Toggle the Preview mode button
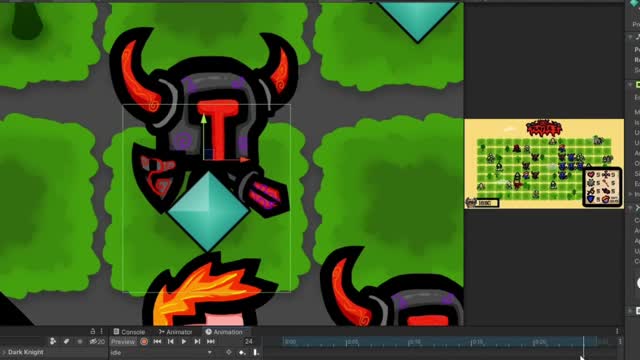This screenshot has width=640, height=360. tap(122, 342)
